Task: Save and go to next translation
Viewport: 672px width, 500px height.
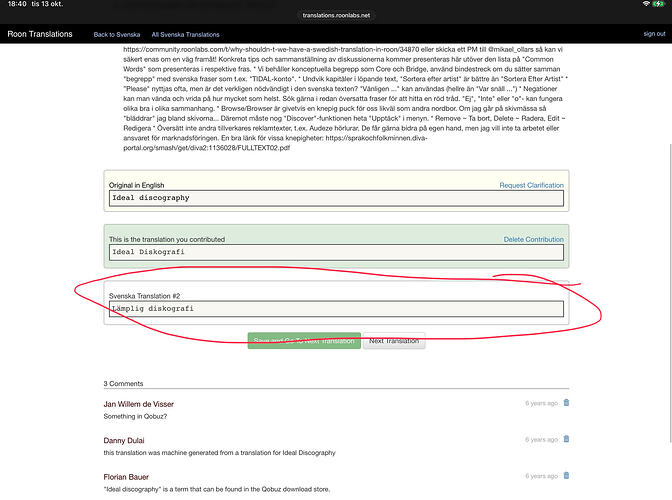Action: pyautogui.click(x=304, y=341)
